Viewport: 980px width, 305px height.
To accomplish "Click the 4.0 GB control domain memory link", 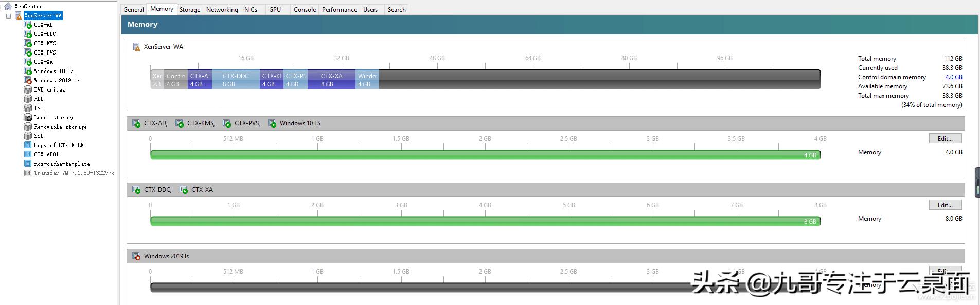I will [x=953, y=77].
